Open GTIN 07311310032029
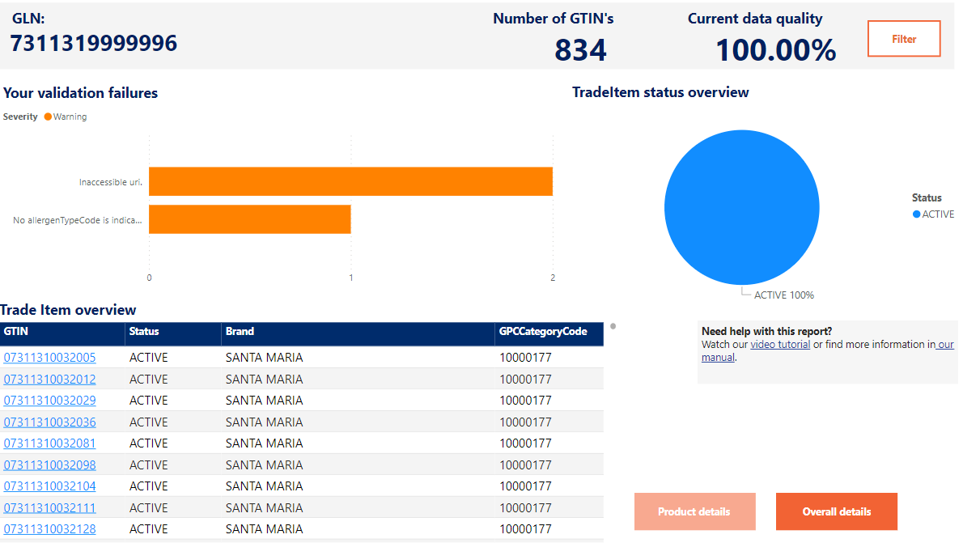980x543 pixels. (x=49, y=401)
